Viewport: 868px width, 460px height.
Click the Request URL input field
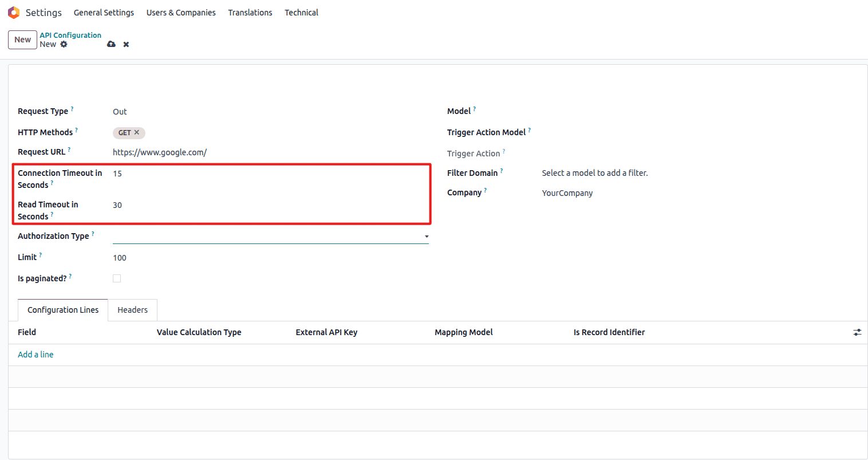tap(269, 152)
